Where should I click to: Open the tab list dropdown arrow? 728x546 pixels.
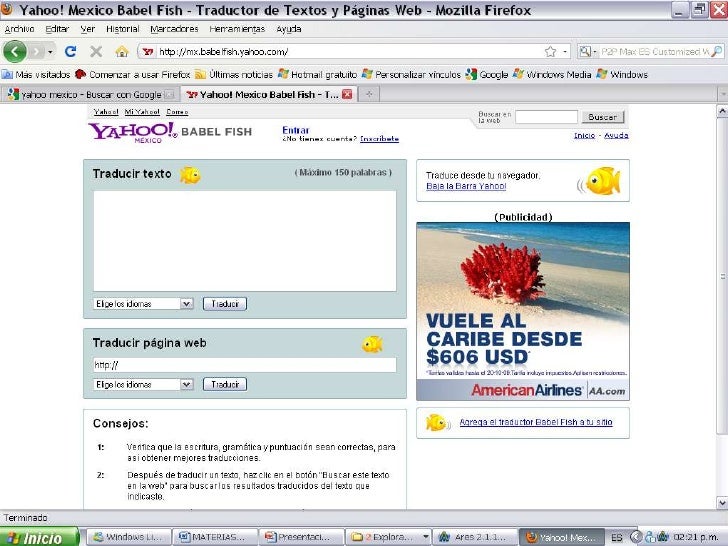pos(723,95)
